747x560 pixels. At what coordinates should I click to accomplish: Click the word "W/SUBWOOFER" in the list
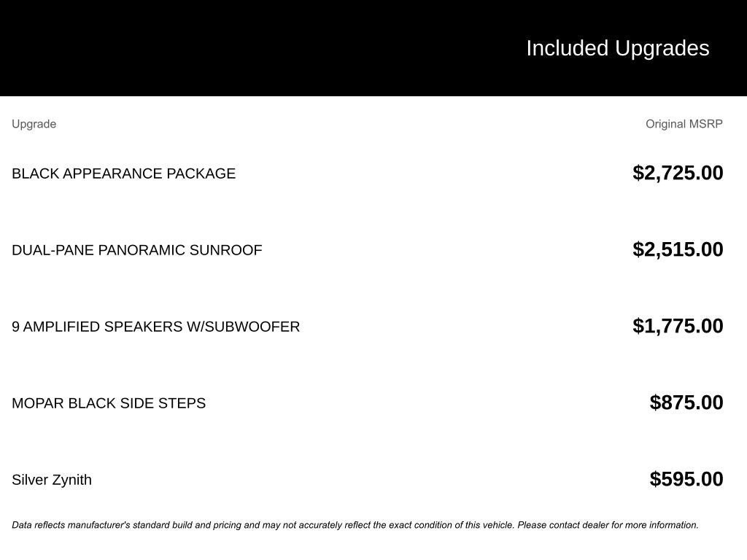pos(243,327)
